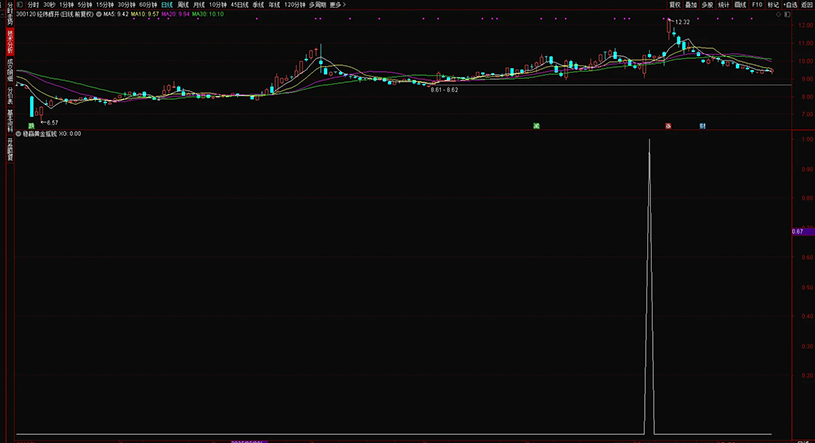Select the 季线 quarterly period
Screen dimensions: 815x443
click(x=258, y=5)
